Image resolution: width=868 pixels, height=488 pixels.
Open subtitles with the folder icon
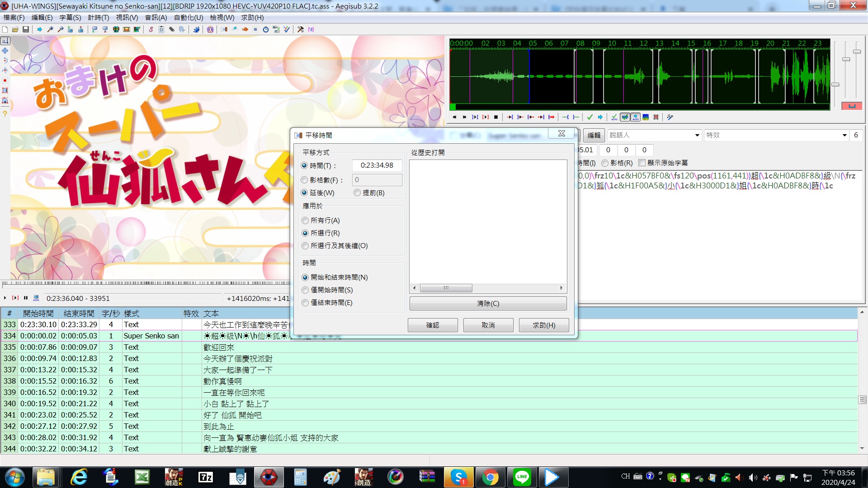click(x=15, y=29)
